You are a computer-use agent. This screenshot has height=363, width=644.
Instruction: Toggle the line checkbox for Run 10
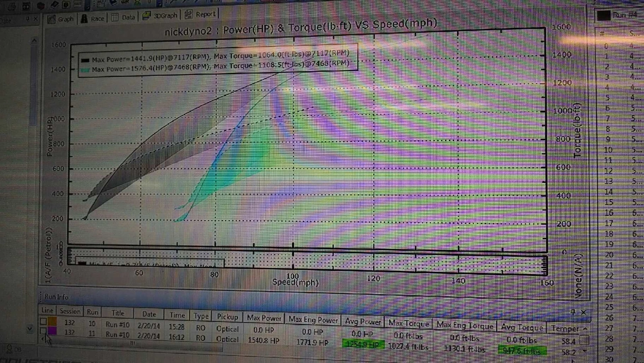click(x=43, y=321)
